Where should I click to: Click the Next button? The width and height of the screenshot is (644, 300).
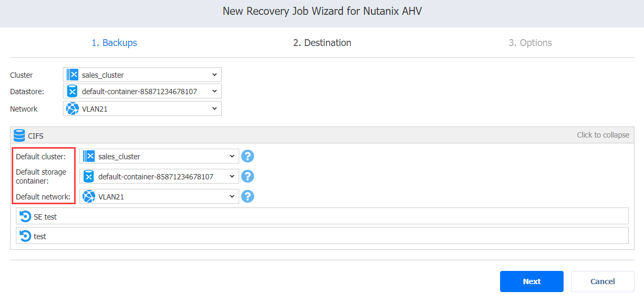pyautogui.click(x=532, y=281)
